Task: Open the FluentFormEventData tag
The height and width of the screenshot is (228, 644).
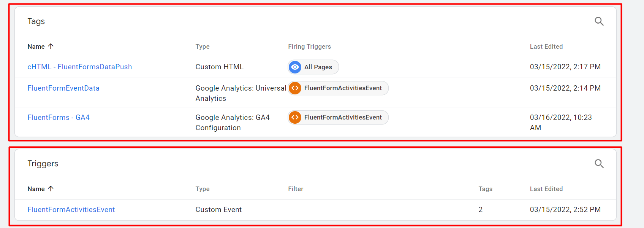Action: 63,88
